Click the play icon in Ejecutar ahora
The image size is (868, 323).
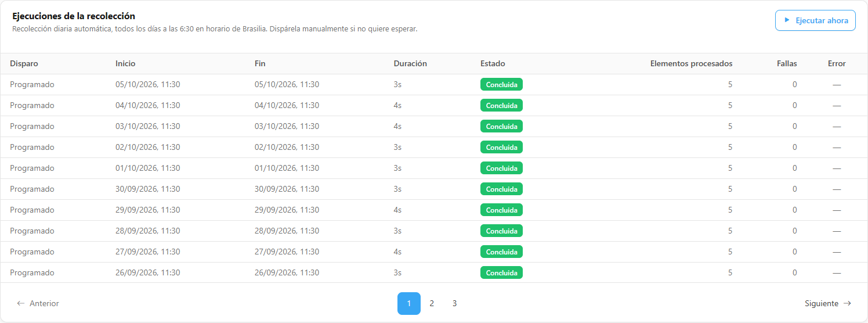click(x=787, y=20)
